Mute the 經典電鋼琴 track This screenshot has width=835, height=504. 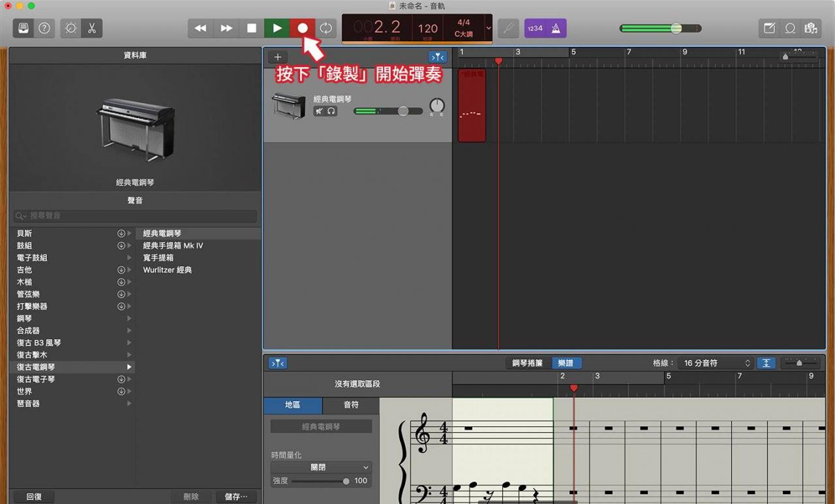(x=320, y=111)
